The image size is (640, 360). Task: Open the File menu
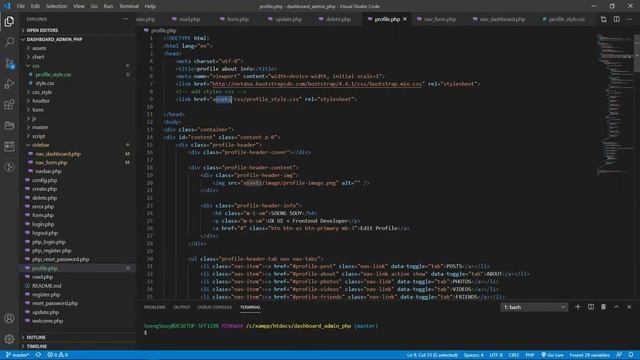20,6
